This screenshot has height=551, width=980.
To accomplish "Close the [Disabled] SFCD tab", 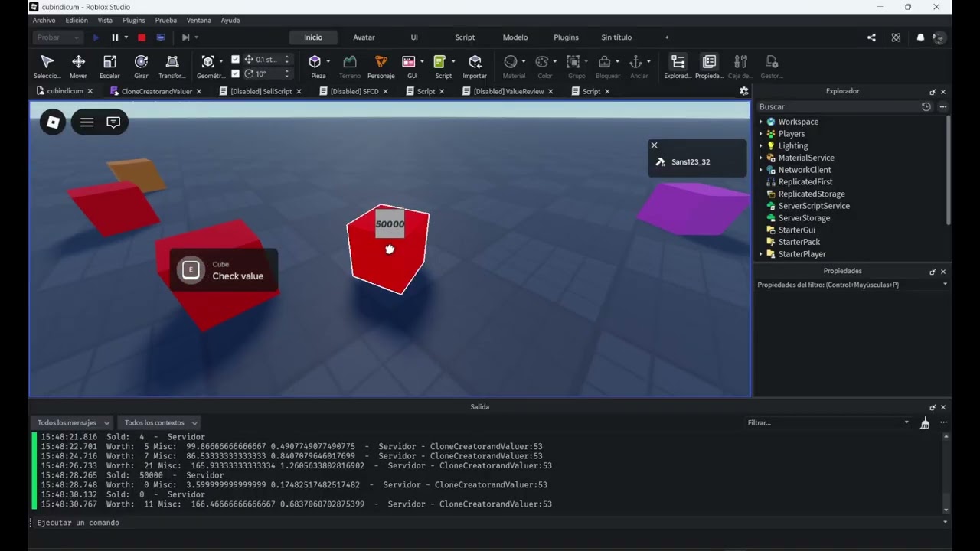I will pos(386,91).
